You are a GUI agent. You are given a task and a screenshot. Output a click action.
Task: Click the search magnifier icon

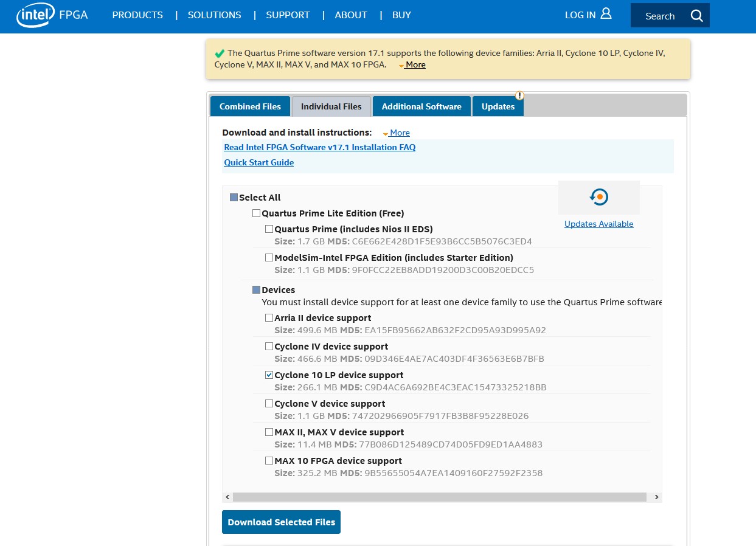(697, 16)
